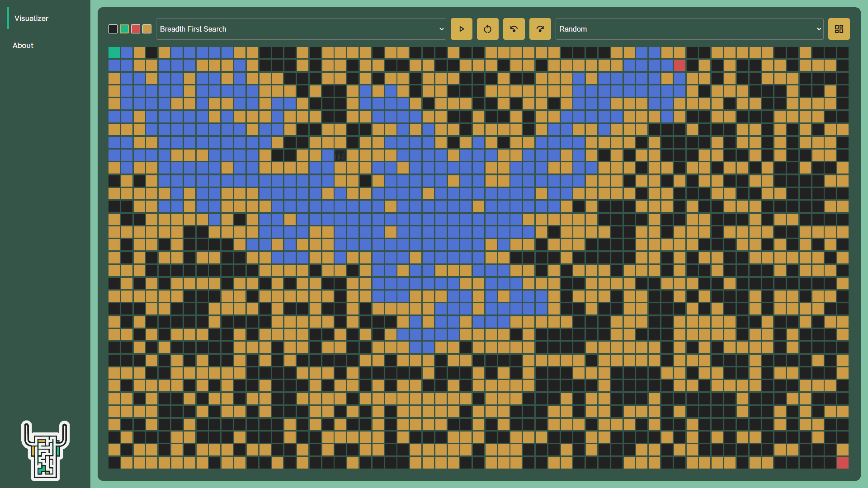Click the black wall color swatch

(x=113, y=28)
